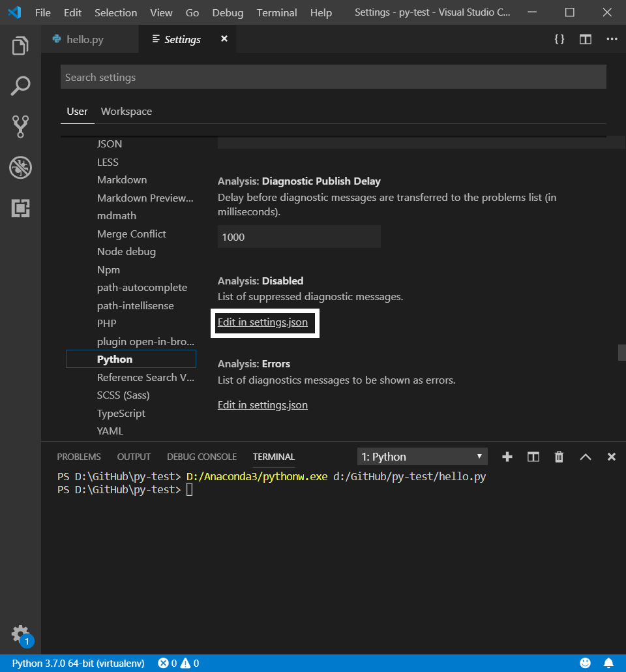Open the Explorer view in activity bar
Viewport: 626px width, 672px height.
tap(20, 46)
